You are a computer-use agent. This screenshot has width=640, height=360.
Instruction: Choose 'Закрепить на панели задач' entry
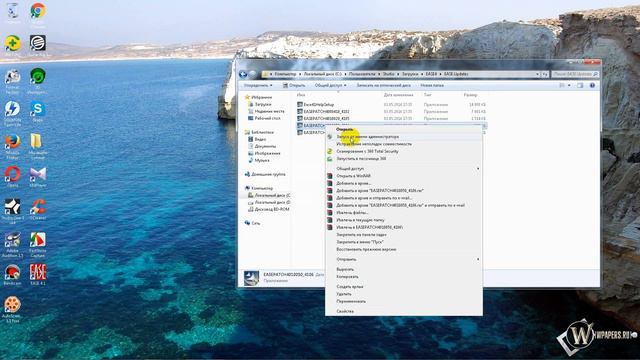(361, 235)
